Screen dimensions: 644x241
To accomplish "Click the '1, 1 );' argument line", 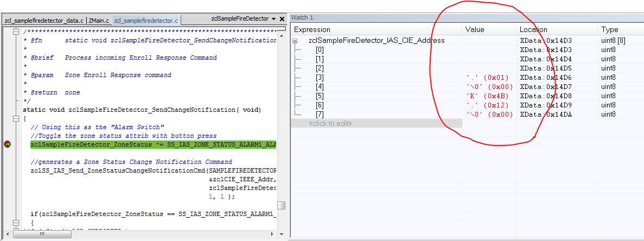I will coord(222,196).
